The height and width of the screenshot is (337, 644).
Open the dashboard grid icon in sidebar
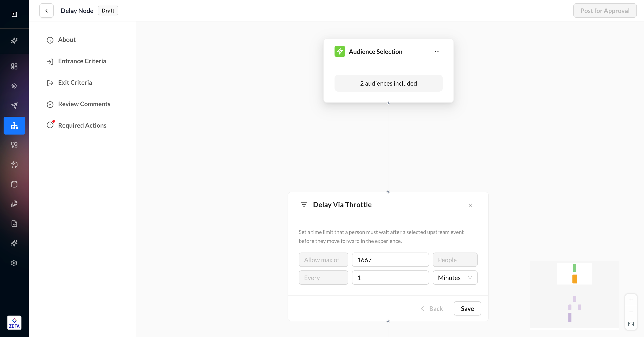(14, 66)
